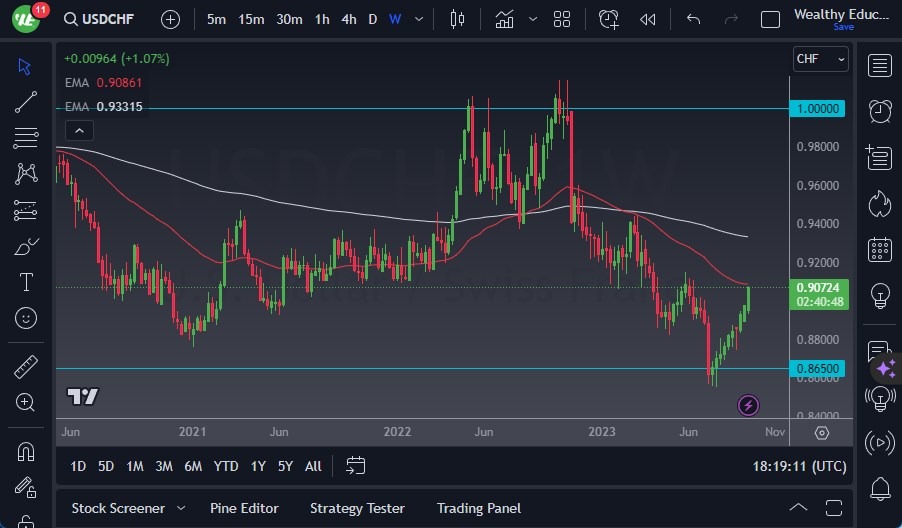This screenshot has height=528, width=902.
Task: Open the go to date calendar
Action: click(x=356, y=466)
